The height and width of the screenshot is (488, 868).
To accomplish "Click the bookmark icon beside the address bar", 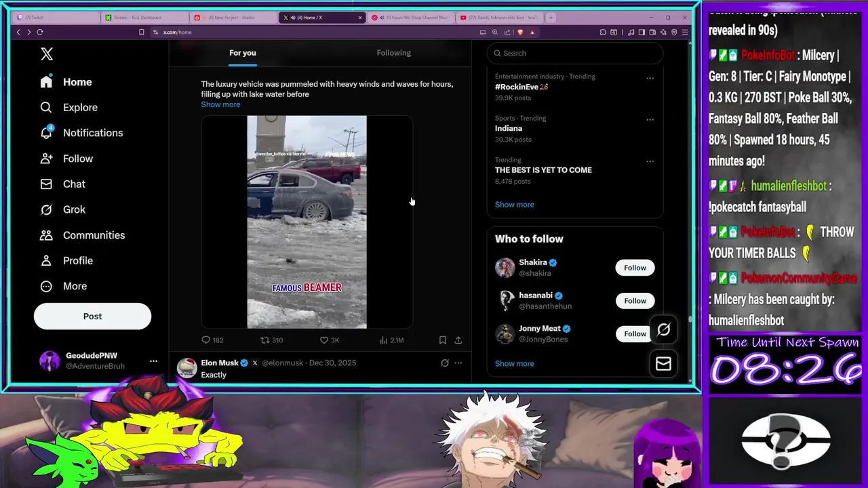I will click(x=141, y=32).
